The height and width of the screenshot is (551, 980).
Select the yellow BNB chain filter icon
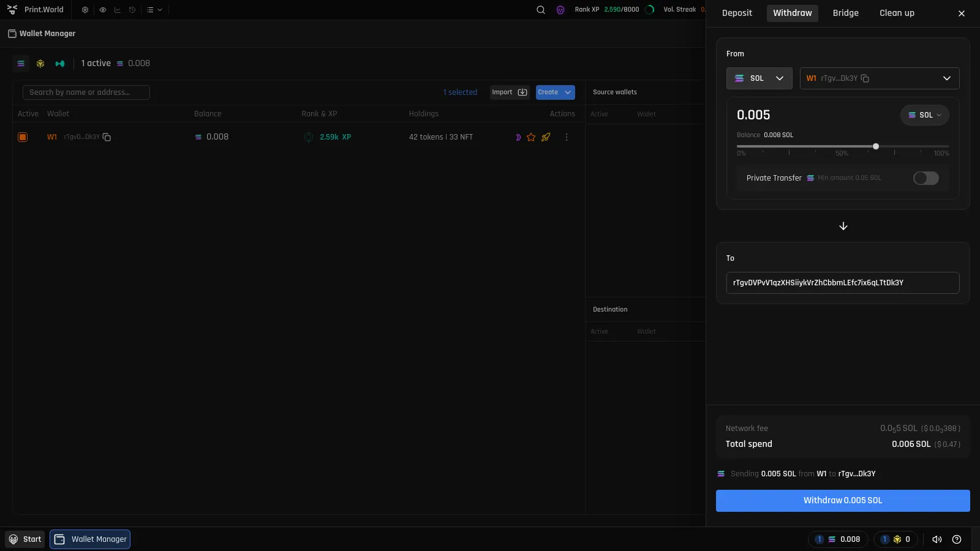(x=40, y=64)
